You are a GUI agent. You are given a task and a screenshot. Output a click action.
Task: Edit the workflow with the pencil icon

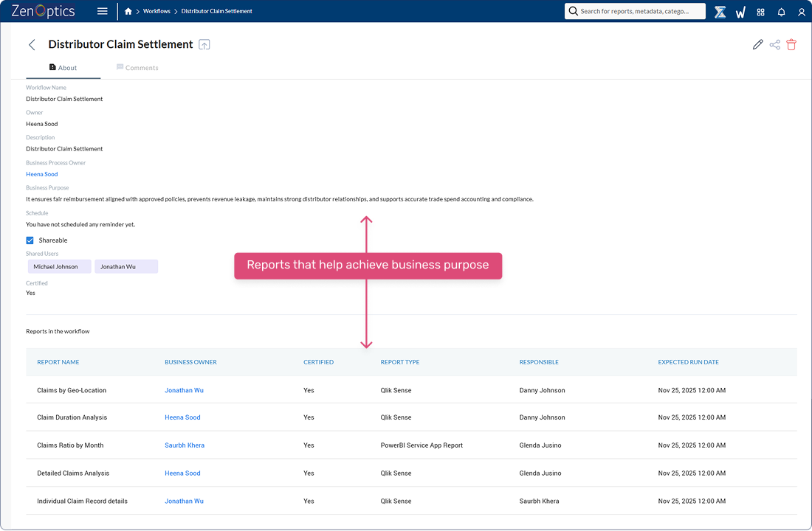coord(757,45)
